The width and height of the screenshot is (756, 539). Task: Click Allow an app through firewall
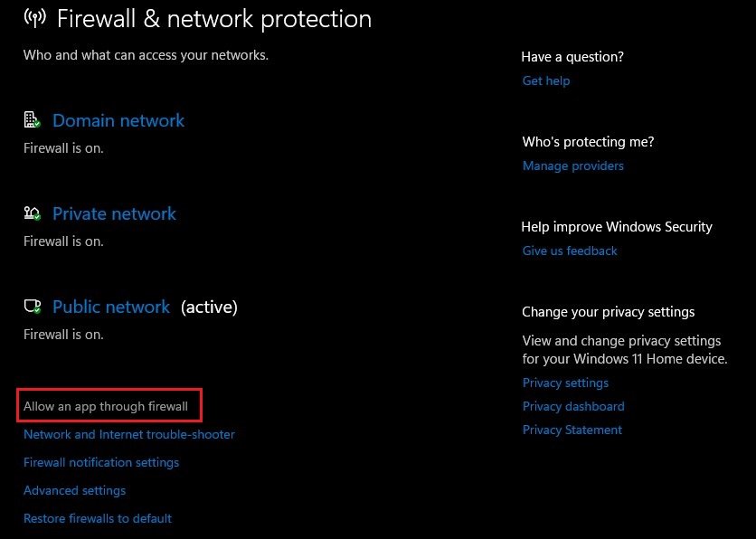click(106, 406)
